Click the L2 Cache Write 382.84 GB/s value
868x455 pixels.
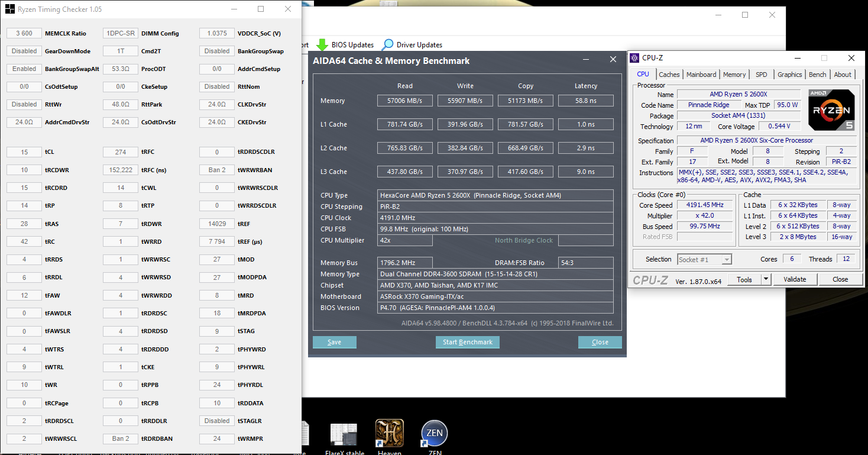[x=465, y=148]
